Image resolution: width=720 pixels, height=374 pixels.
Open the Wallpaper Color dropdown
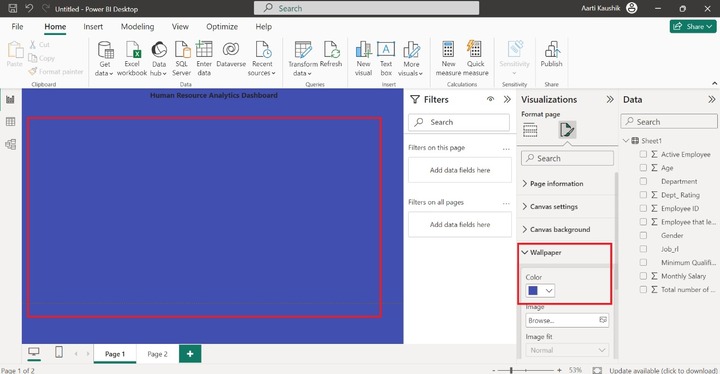(540, 290)
